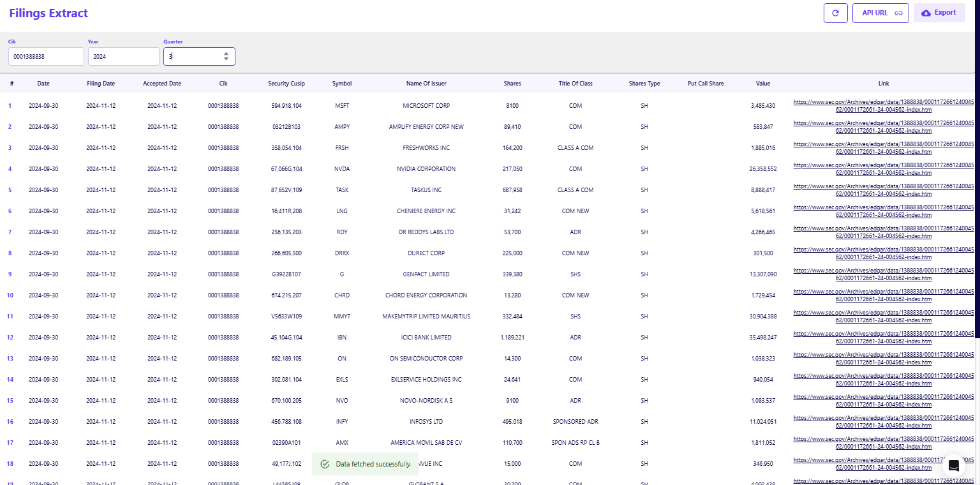Click the EXLS symbol cell
980x485 pixels.
[342, 380]
